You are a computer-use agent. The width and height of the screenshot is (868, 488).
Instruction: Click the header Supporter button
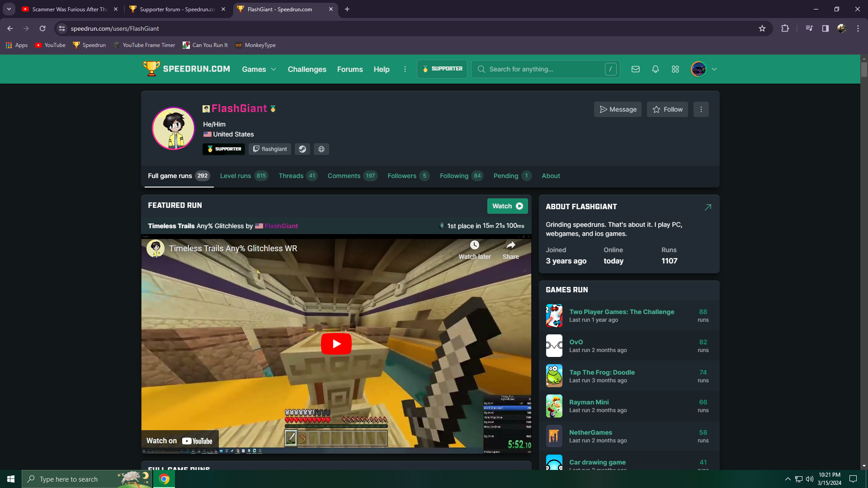pyautogui.click(x=442, y=69)
